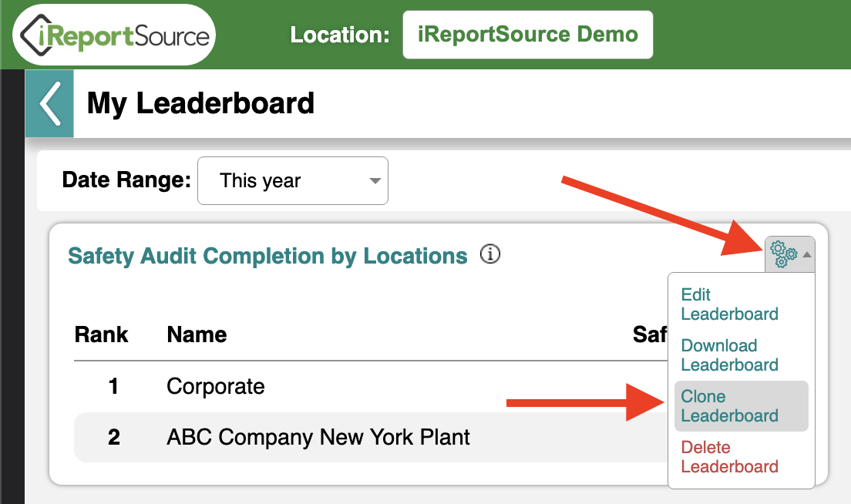Choose Download Leaderboard in the menu
Viewport: 851px width, 504px height.
tap(729, 355)
